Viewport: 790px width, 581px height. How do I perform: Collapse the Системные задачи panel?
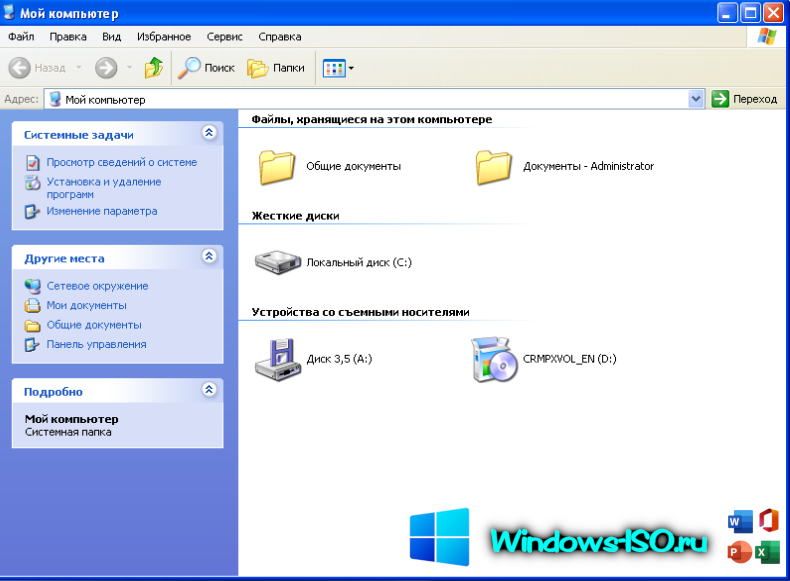pos(209,133)
